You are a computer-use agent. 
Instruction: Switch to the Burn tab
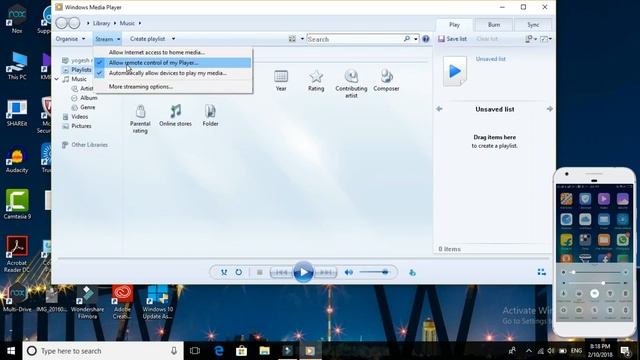[493, 24]
